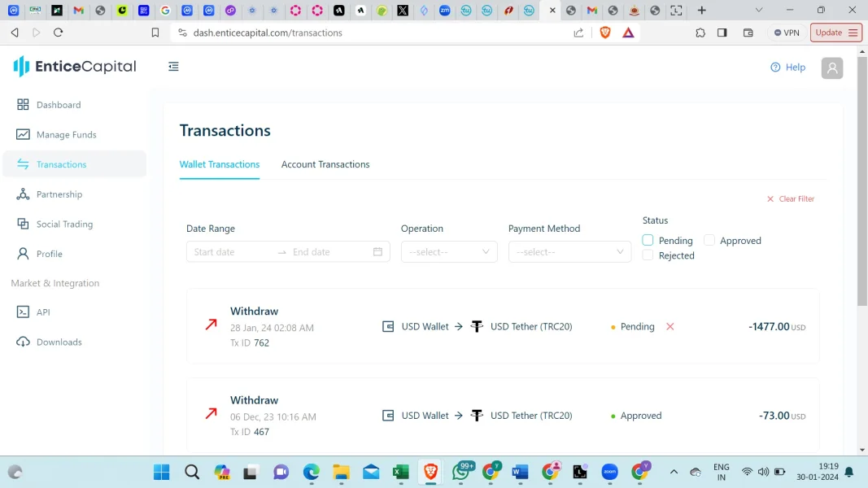Image resolution: width=868 pixels, height=488 pixels.
Task: Open the user avatar menu
Action: click(x=832, y=68)
